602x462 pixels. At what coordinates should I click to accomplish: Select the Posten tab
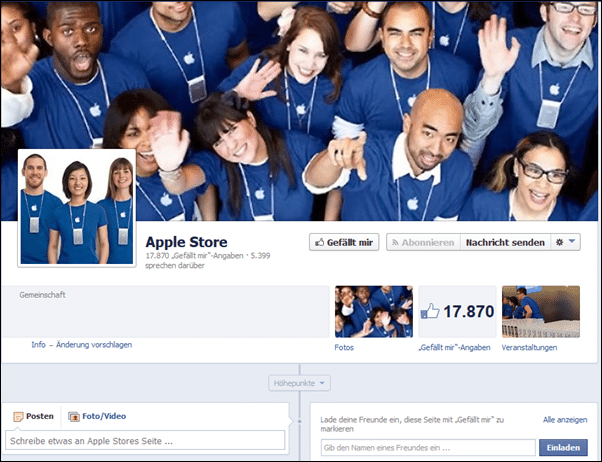[x=33, y=416]
